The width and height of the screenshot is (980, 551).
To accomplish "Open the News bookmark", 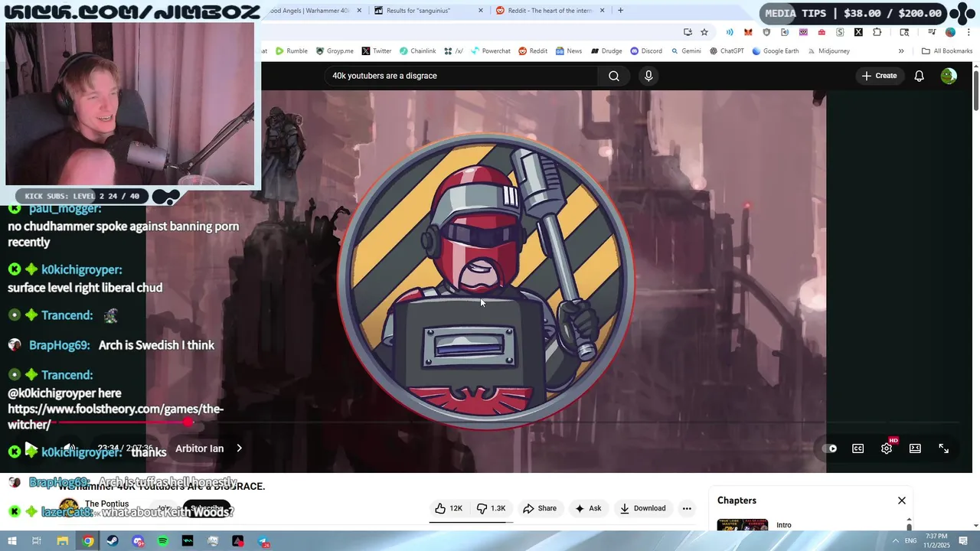I will (568, 51).
